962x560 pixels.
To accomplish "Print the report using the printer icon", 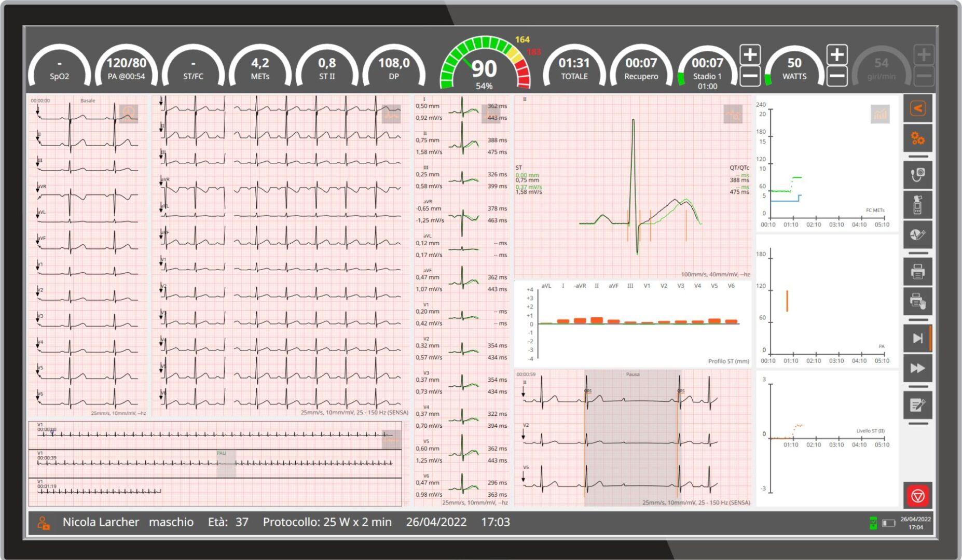I will pyautogui.click(x=917, y=272).
